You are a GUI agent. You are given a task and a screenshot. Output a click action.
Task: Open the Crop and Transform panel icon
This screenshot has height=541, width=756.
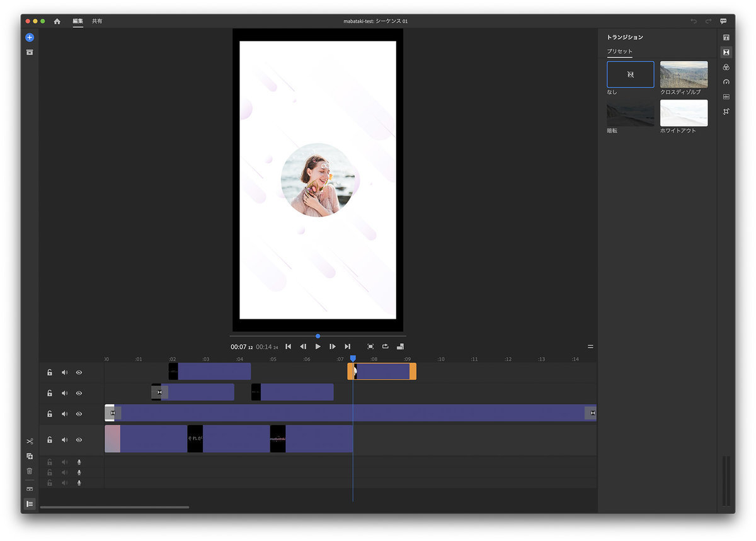[726, 111]
